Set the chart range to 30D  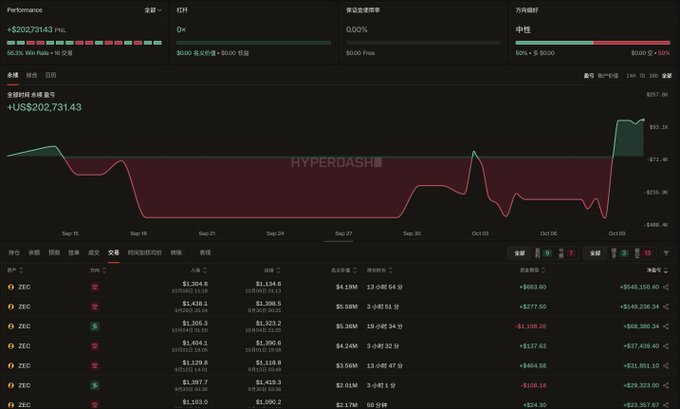point(654,75)
